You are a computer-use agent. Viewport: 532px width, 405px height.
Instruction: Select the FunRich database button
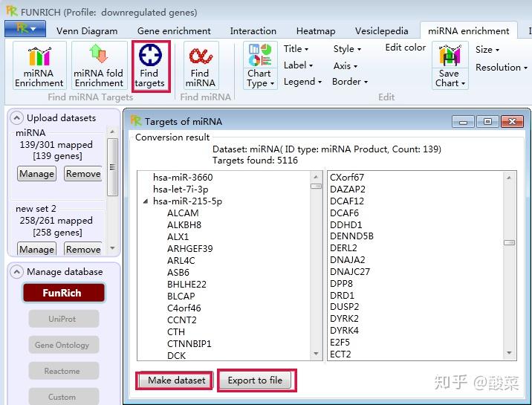(64, 293)
